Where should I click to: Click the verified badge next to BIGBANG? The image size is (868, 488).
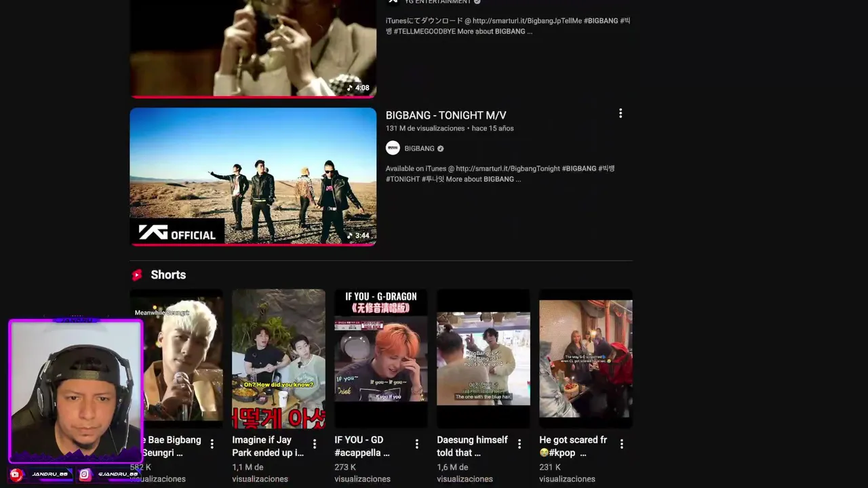click(x=440, y=148)
